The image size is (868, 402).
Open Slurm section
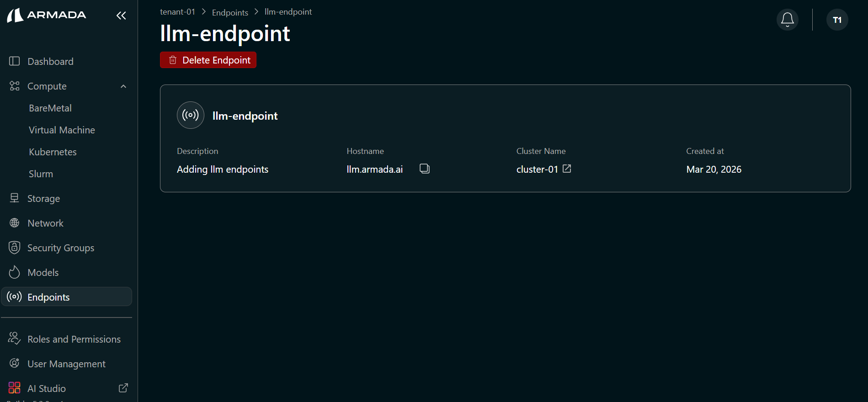[x=41, y=174]
